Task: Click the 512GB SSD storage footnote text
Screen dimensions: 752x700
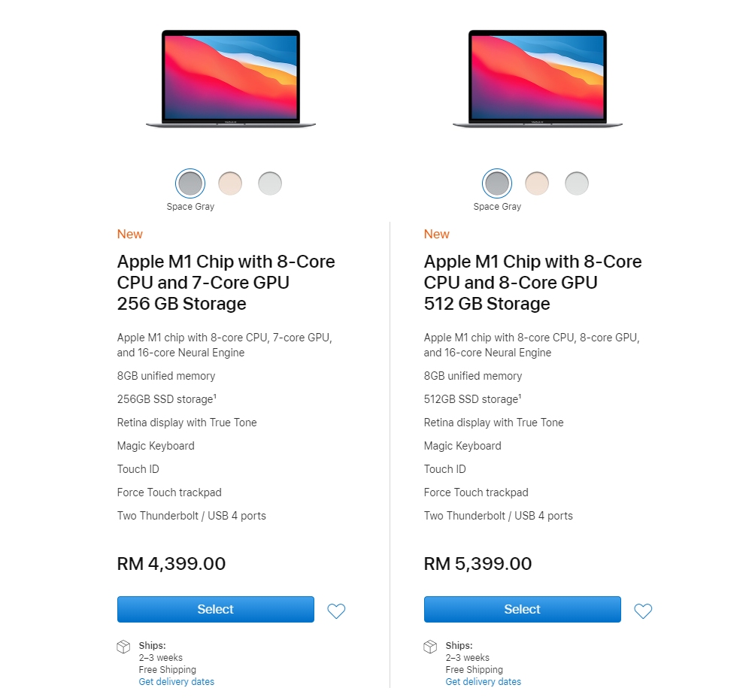Action: pyautogui.click(x=474, y=399)
